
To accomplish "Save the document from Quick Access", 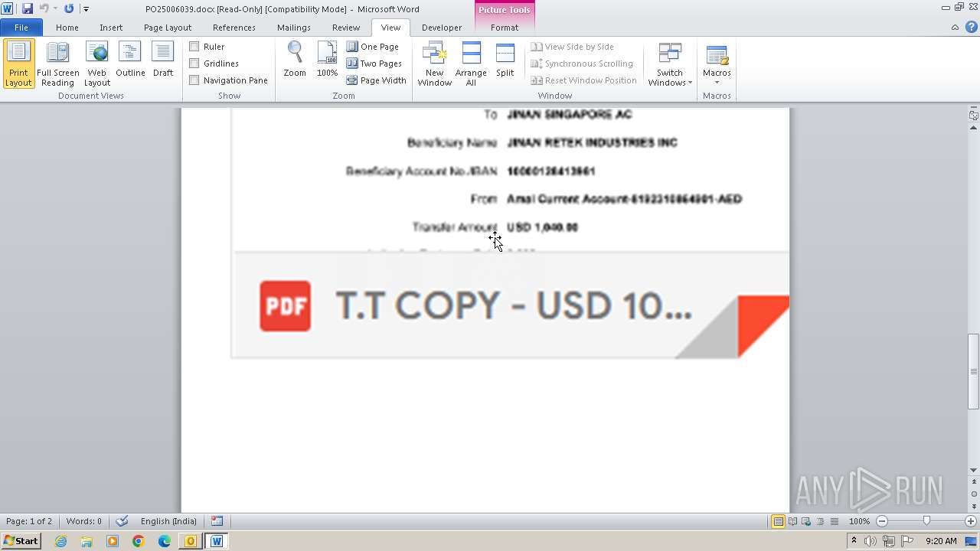I will pos(28,8).
